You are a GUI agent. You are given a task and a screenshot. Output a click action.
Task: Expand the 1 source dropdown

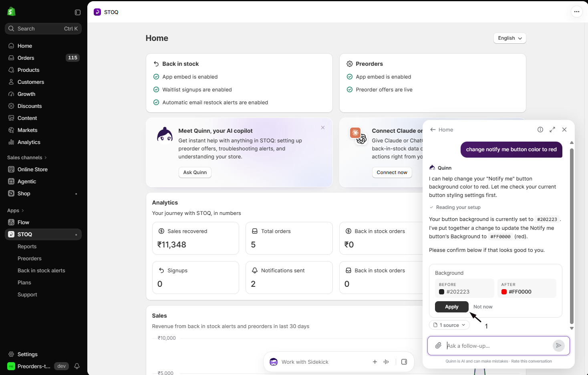click(449, 325)
